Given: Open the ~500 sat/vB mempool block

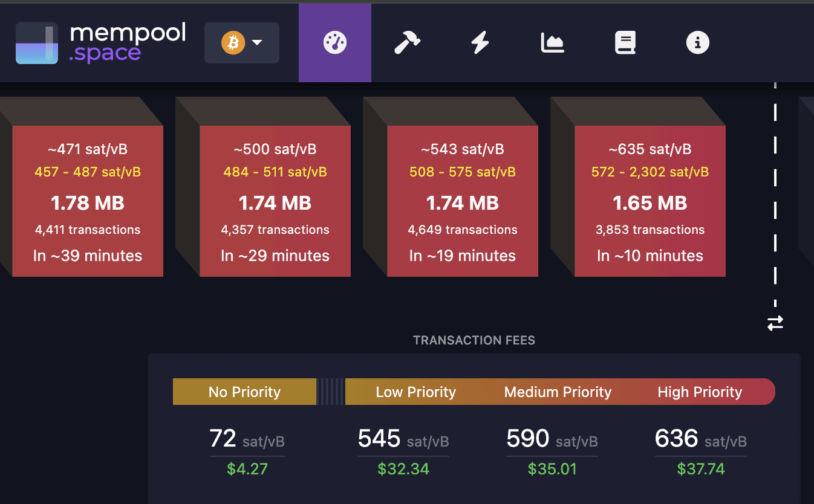Looking at the screenshot, I should point(275,201).
